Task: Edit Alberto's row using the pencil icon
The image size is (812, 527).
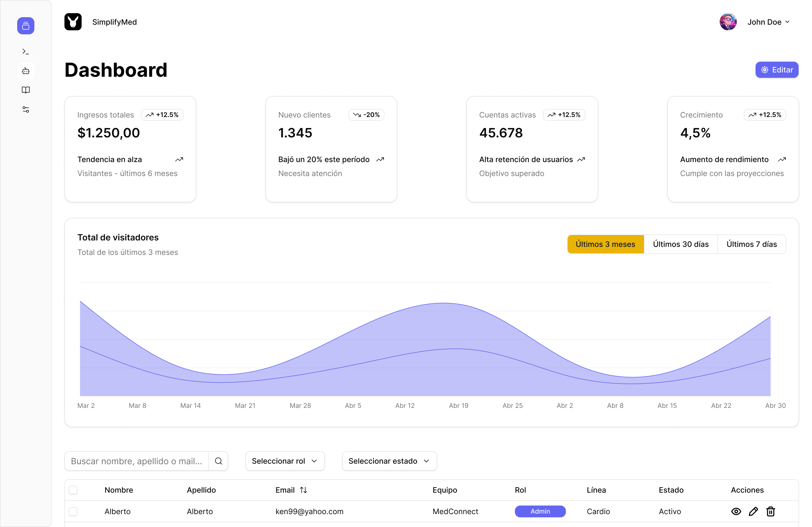Action: (x=753, y=511)
